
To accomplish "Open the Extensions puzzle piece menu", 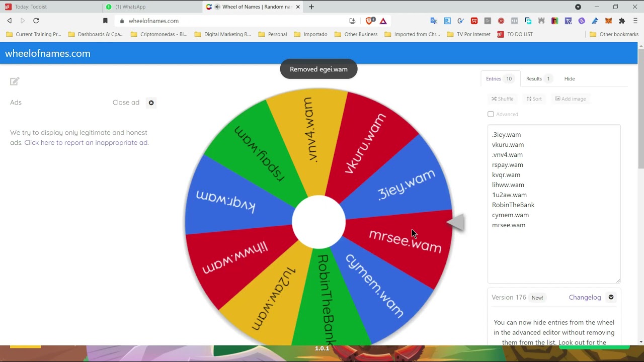I will click(x=622, y=21).
